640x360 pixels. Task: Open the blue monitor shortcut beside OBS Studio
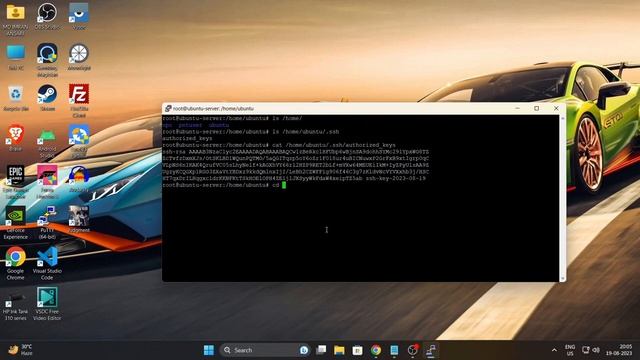point(79,16)
